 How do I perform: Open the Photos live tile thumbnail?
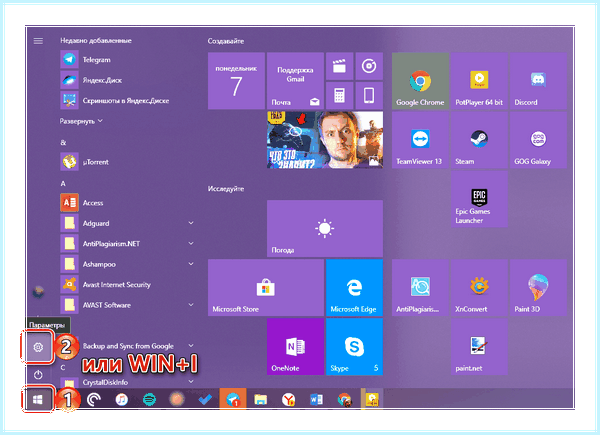coord(325,140)
